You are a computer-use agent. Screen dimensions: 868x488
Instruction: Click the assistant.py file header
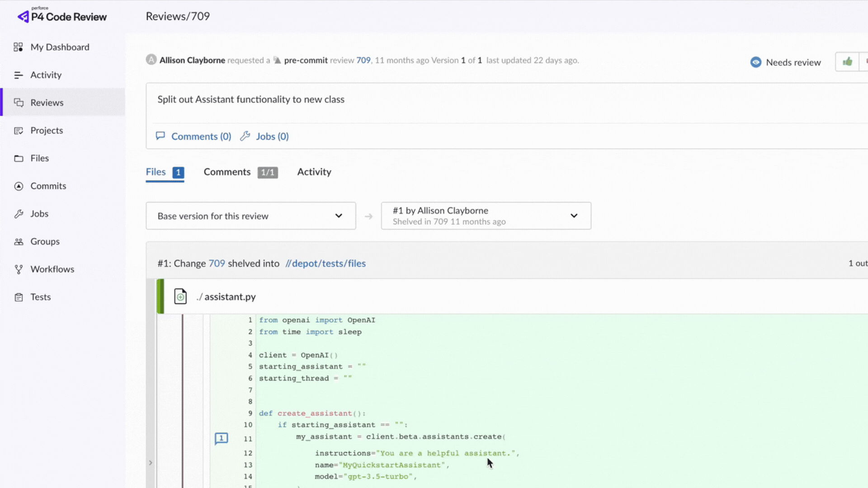pyautogui.click(x=230, y=297)
